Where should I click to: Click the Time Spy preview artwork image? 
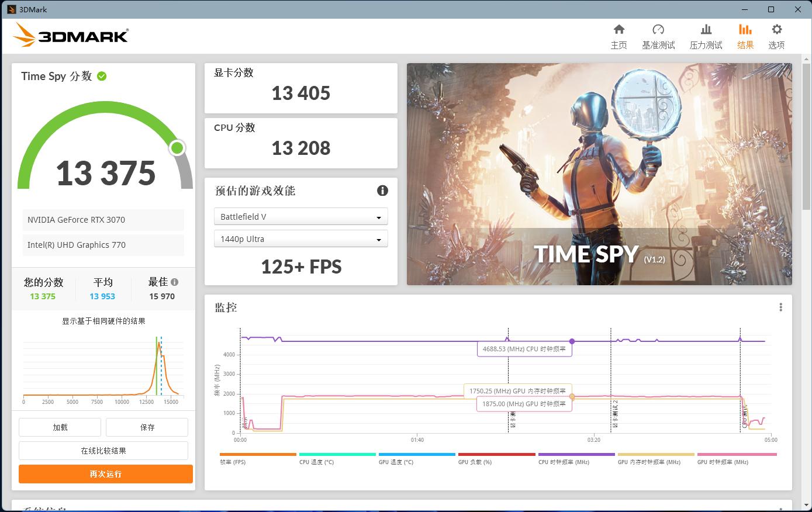[599, 174]
